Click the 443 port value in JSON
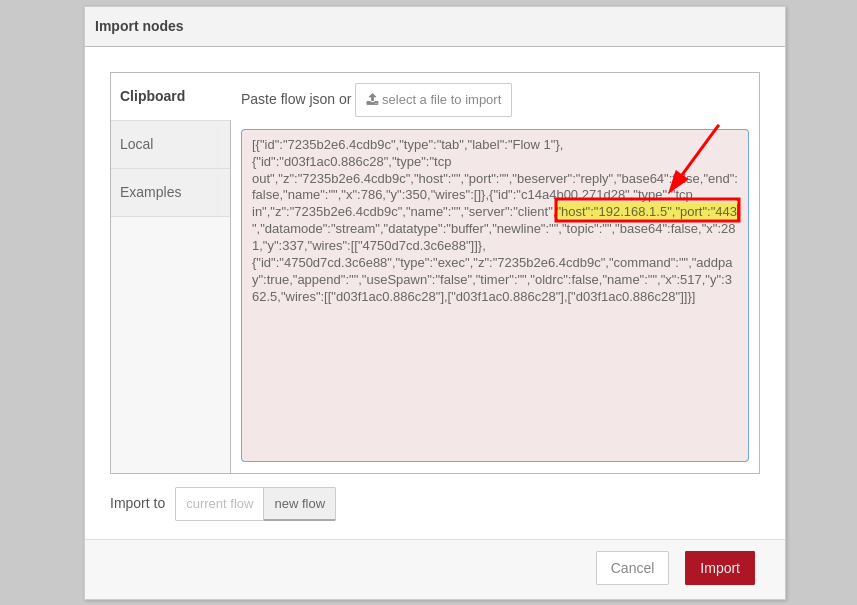857x605 pixels. point(724,211)
